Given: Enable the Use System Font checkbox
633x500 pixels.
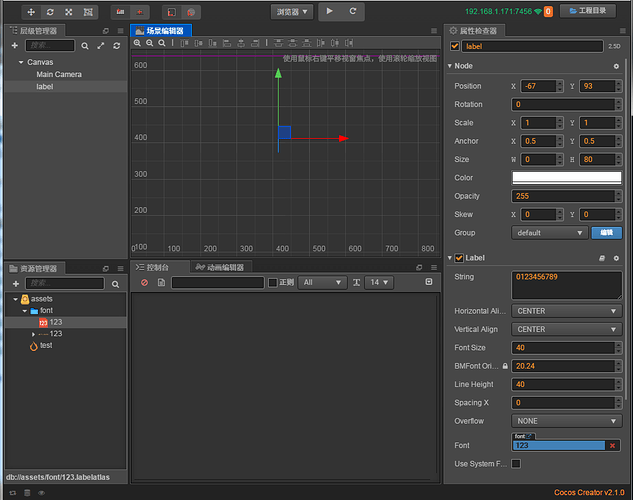Looking at the screenshot, I should (x=516, y=464).
